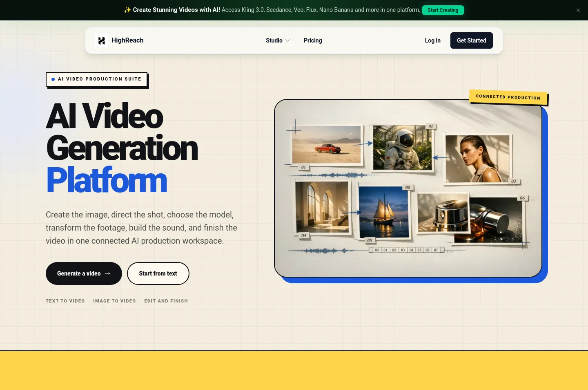588x390 pixels.
Task: Click the blue Platform headline word
Action: point(107,180)
